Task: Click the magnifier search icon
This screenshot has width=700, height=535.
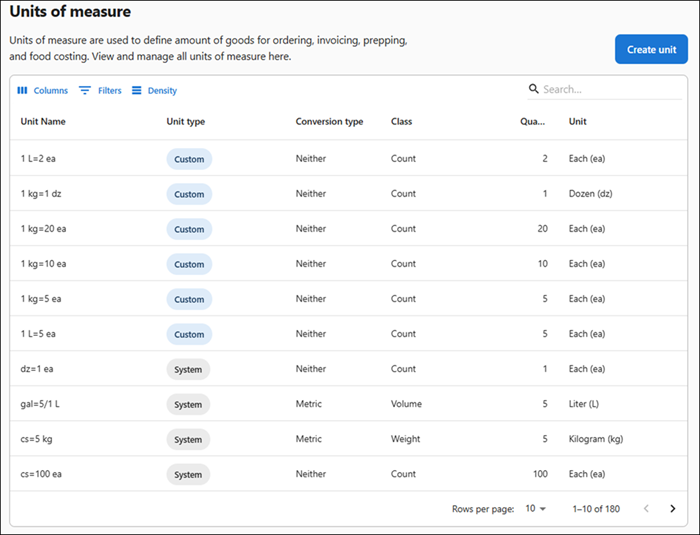Action: click(x=533, y=89)
